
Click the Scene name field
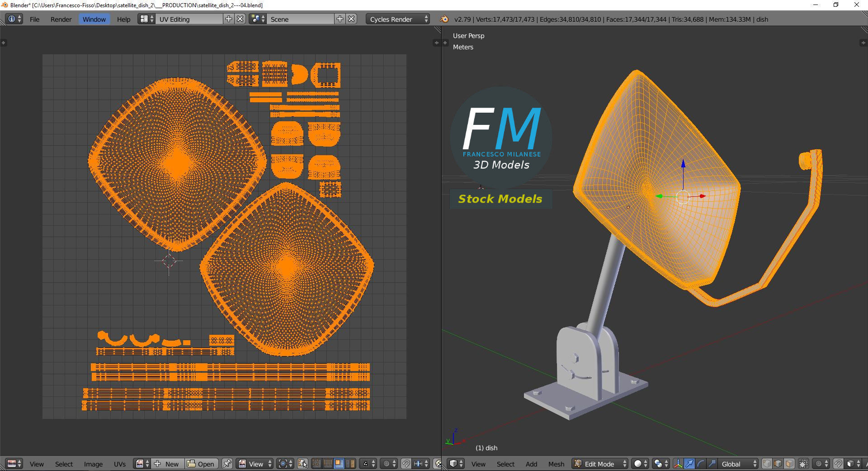click(x=301, y=19)
